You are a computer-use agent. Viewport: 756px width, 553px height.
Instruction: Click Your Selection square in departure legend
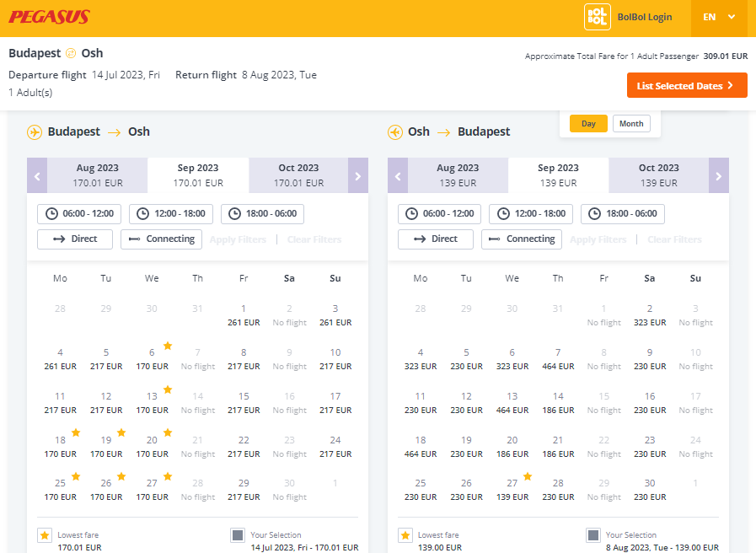click(x=238, y=535)
